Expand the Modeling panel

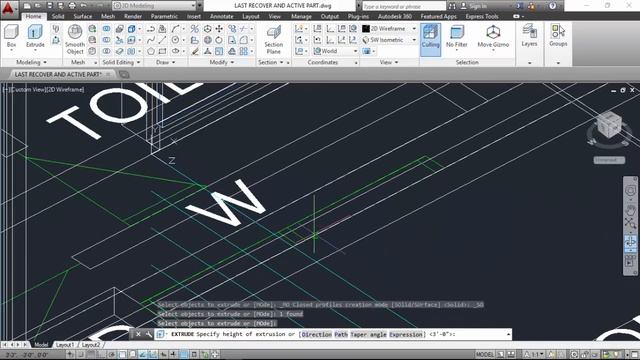pos(31,62)
